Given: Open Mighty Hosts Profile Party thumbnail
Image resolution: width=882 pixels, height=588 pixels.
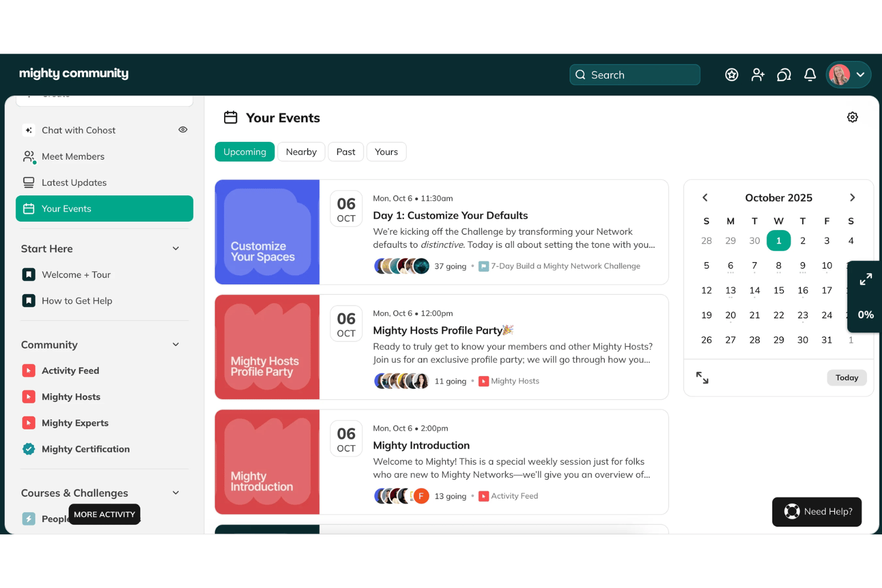Looking at the screenshot, I should pos(267,347).
